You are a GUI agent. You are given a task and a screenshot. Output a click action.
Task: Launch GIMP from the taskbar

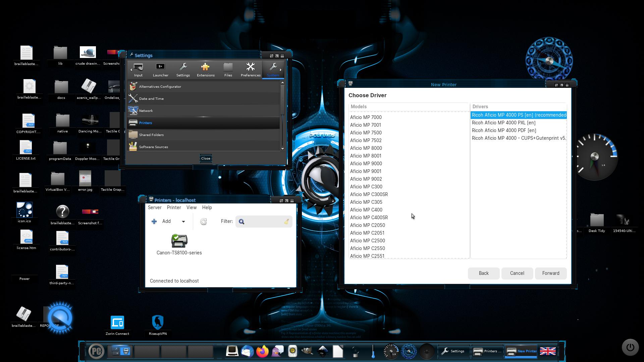[307, 351]
